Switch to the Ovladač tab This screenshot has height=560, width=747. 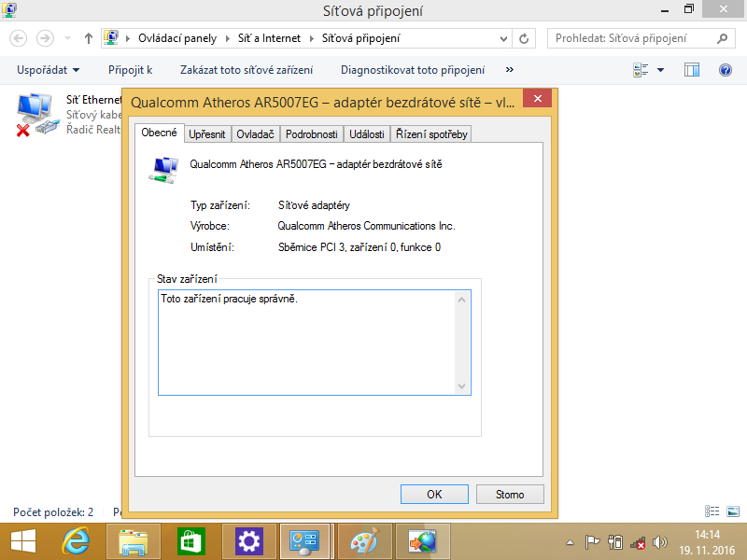pos(255,134)
